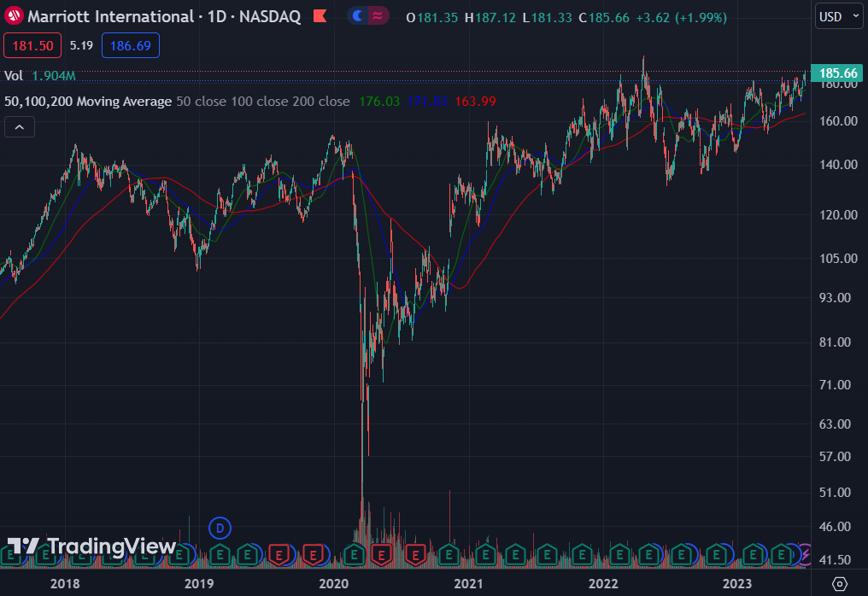Click the 2019 label on the time axis
The image size is (868, 596).
(199, 583)
